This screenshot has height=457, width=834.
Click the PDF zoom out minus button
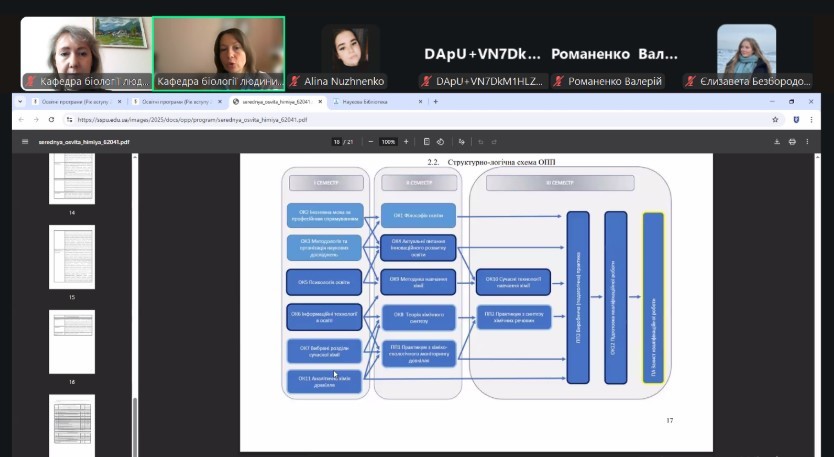(370, 142)
